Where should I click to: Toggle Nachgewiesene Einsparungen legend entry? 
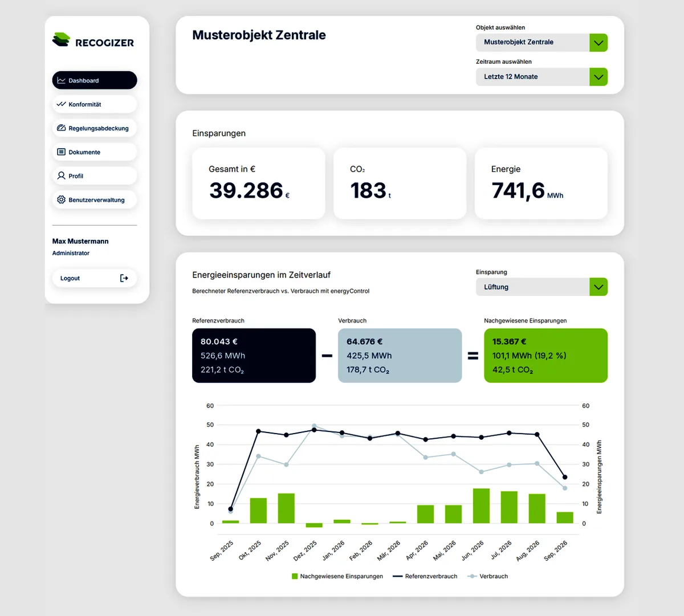click(337, 576)
